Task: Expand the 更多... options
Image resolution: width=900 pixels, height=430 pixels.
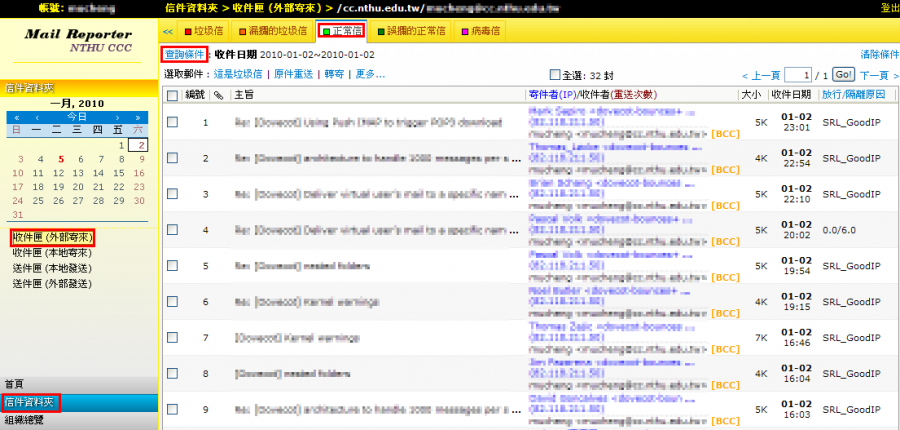Action: coord(369,75)
